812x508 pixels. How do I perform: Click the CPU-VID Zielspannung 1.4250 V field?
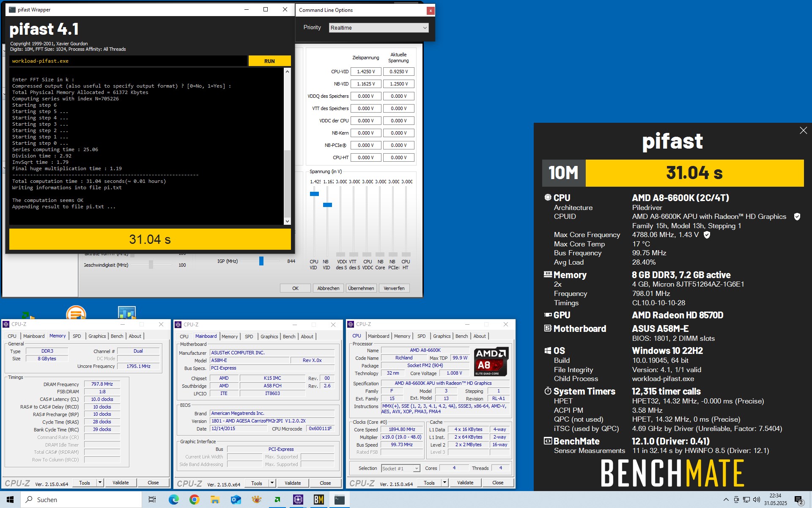click(365, 72)
